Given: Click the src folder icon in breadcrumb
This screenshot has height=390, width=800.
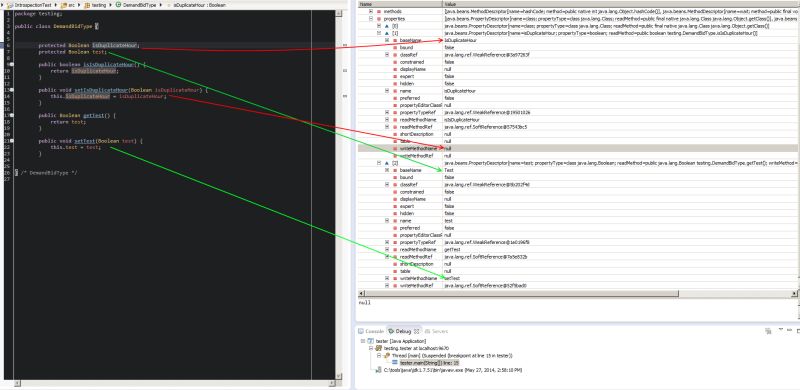Looking at the screenshot, I should click(x=63, y=5).
